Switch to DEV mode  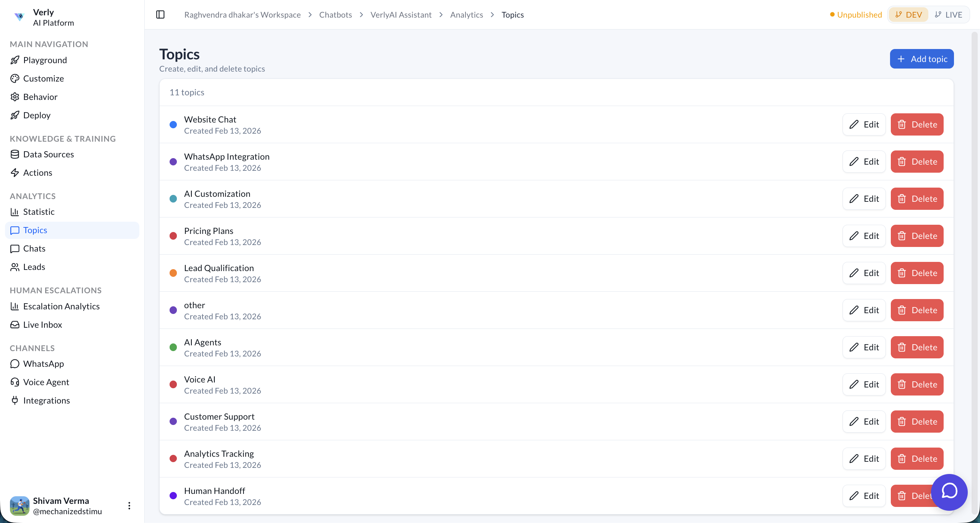pos(909,14)
